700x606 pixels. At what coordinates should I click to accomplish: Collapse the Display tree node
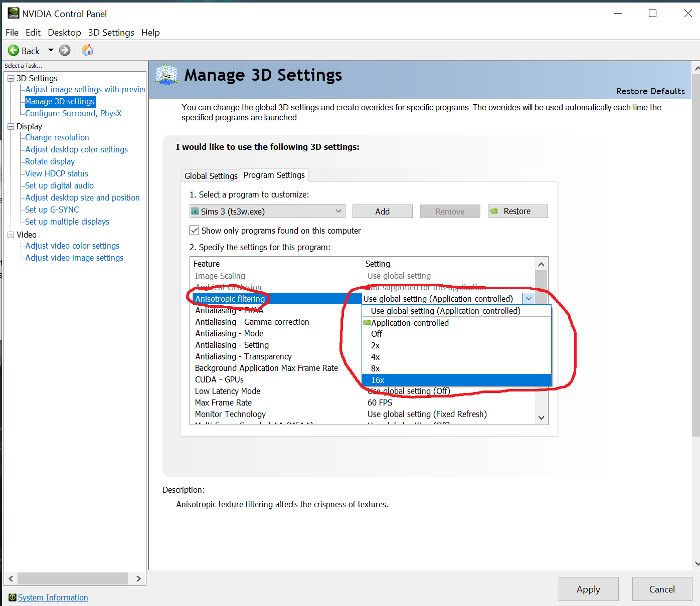pyautogui.click(x=11, y=126)
